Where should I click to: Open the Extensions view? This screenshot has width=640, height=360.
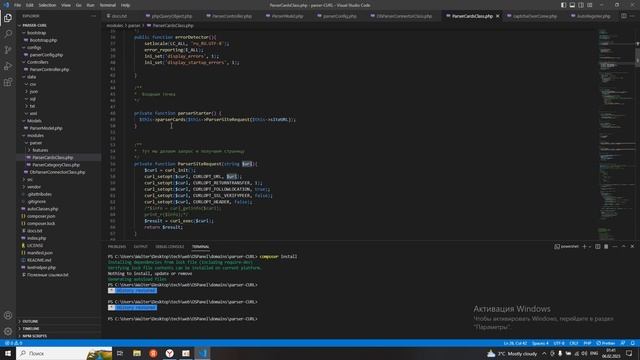(8, 82)
